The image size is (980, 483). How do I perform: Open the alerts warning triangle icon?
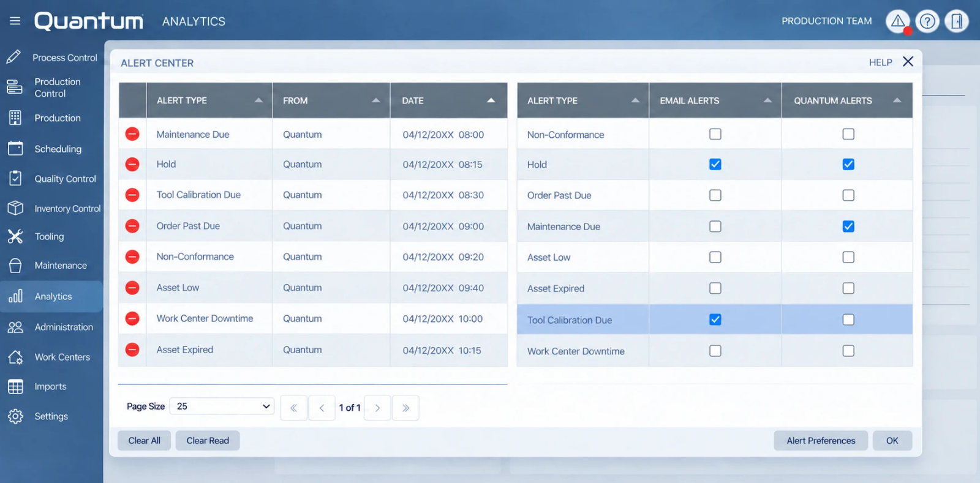pyautogui.click(x=898, y=21)
